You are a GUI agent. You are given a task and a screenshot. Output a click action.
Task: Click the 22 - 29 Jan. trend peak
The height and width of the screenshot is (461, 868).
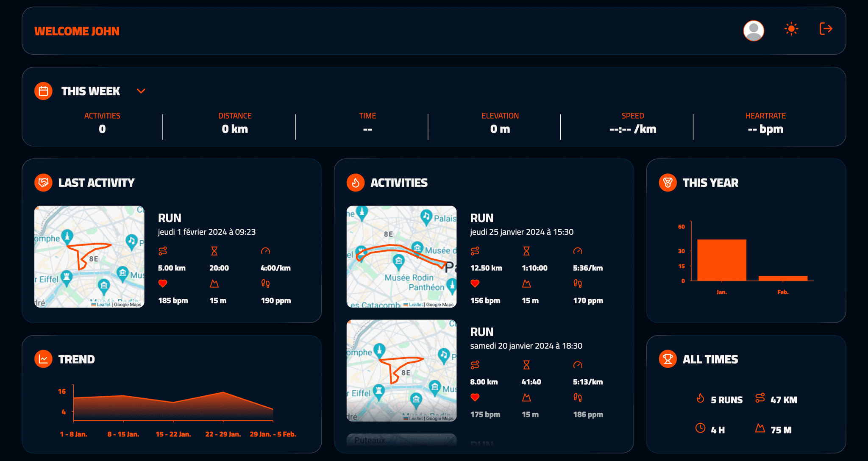[223, 393]
